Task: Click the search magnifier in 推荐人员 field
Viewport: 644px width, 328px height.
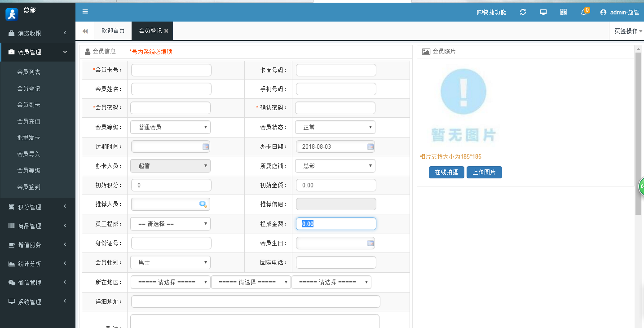Action: (x=203, y=204)
